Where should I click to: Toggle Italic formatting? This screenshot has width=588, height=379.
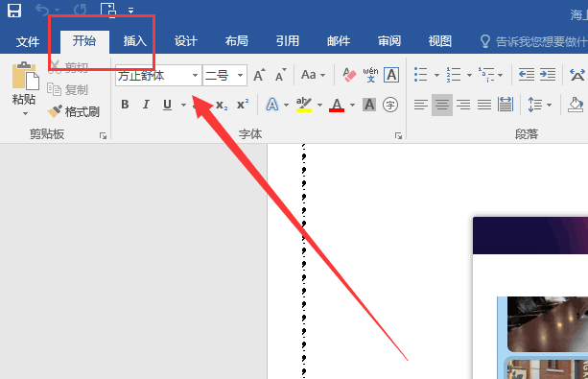[146, 105]
